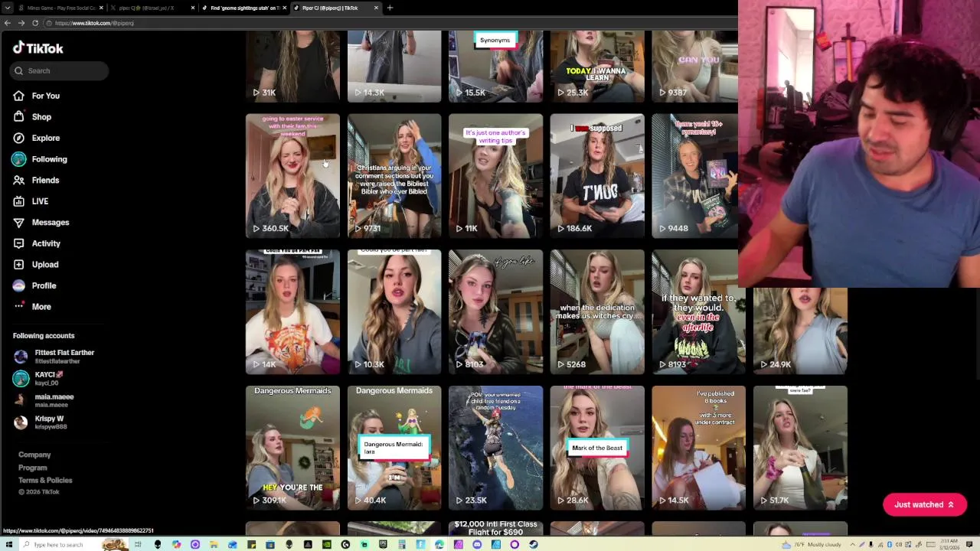Open the Christians arguing video with 9731 views
980x551 pixels.
click(x=394, y=176)
